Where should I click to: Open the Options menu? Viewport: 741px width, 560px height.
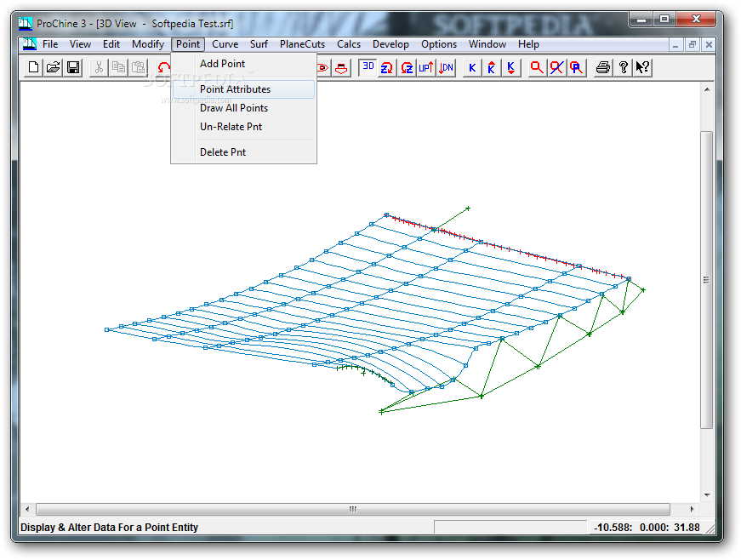438,44
